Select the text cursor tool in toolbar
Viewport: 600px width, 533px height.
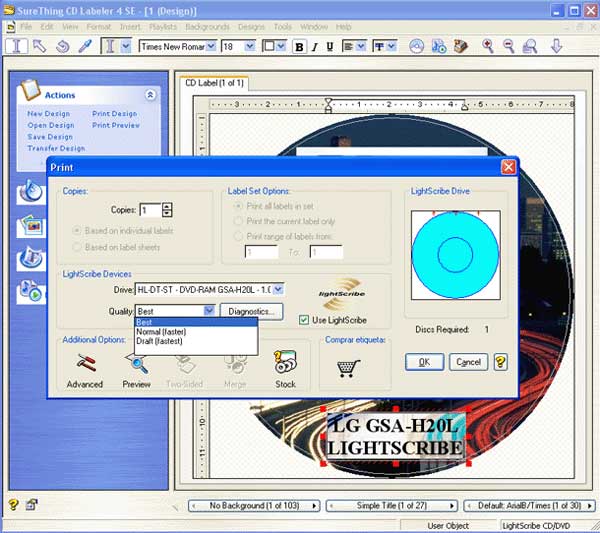(16, 47)
